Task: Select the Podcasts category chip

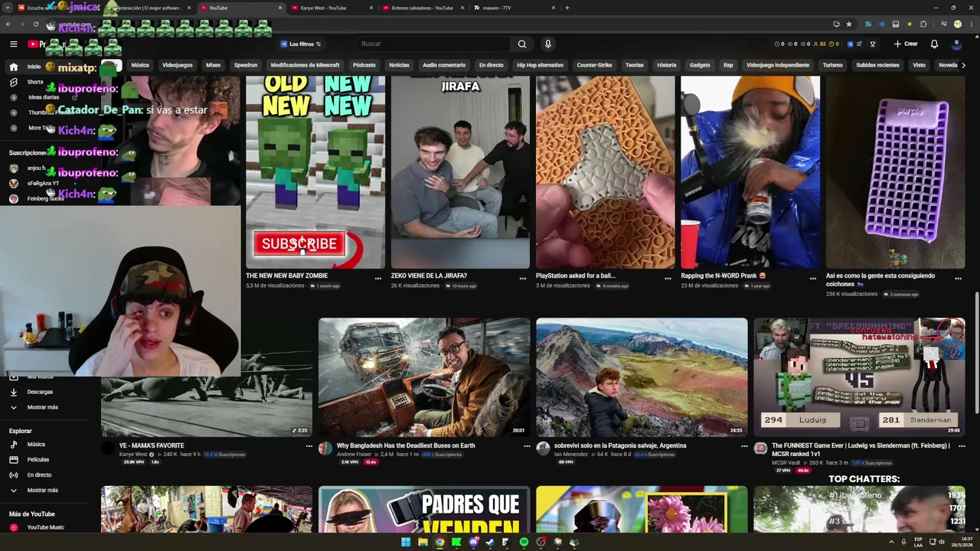Action: [x=364, y=65]
